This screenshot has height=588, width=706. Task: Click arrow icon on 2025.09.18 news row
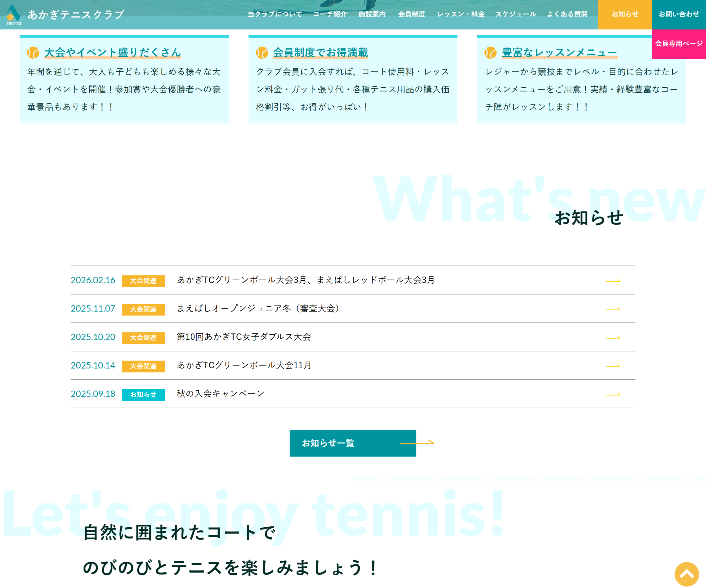pos(613,394)
